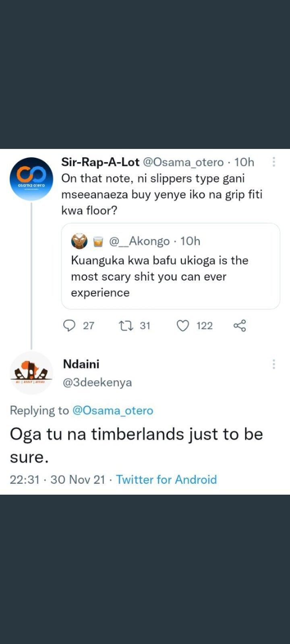290x644 pixels.
Task: Open the reply icon with 27 replies
Action: point(70,325)
